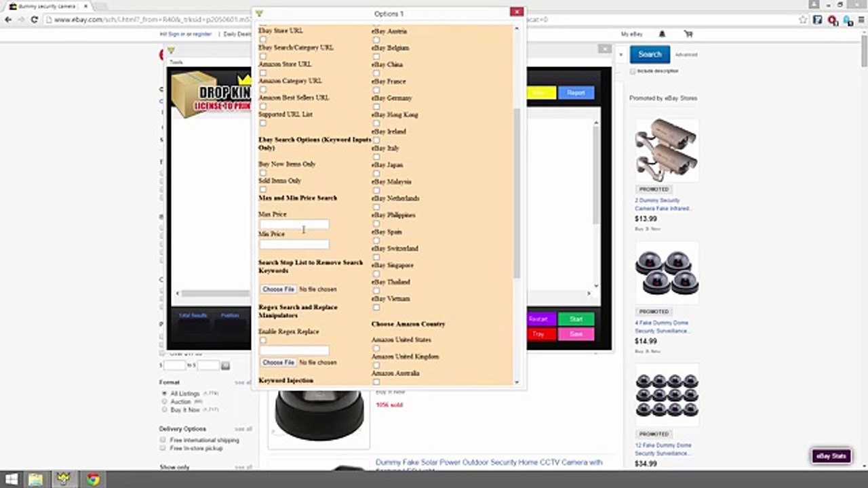Viewport: 868px width, 488px height.
Task: Click the eBay Stats button
Action: pyautogui.click(x=831, y=456)
